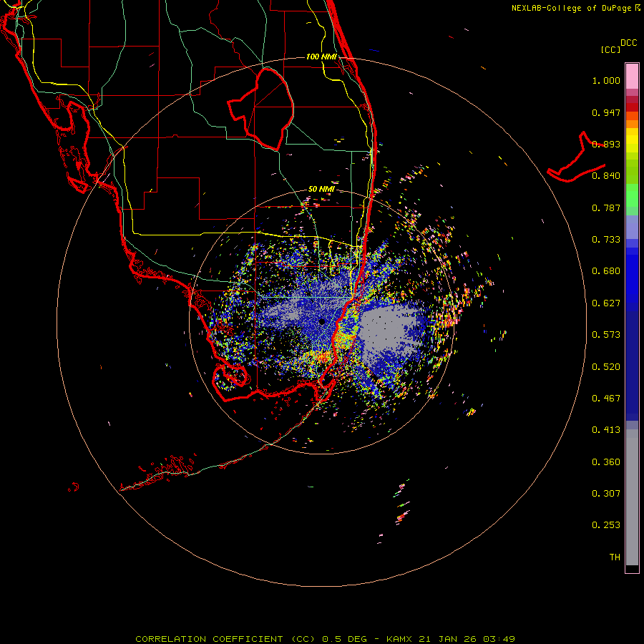Click the DCC label above color bar

pyautogui.click(x=628, y=43)
